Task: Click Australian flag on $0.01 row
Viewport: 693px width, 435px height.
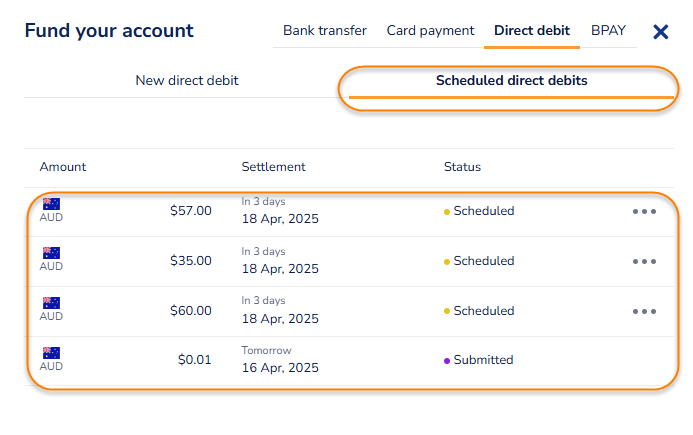Action: point(51,353)
